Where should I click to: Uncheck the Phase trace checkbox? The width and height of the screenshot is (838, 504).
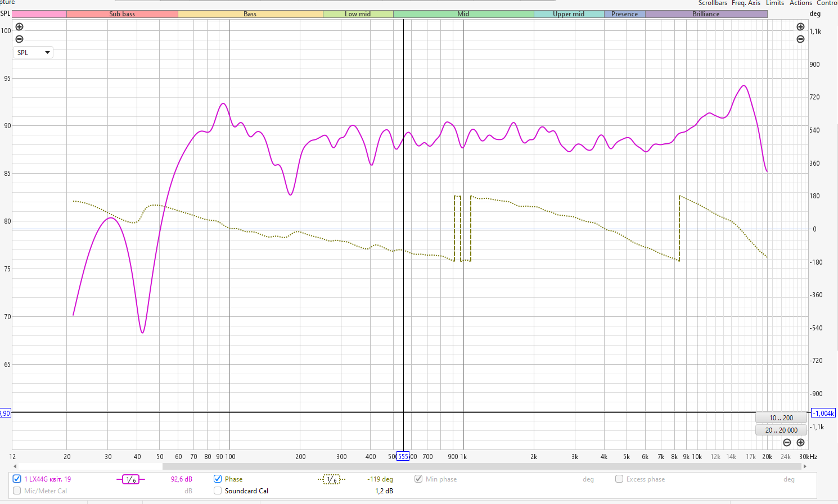coord(218,479)
